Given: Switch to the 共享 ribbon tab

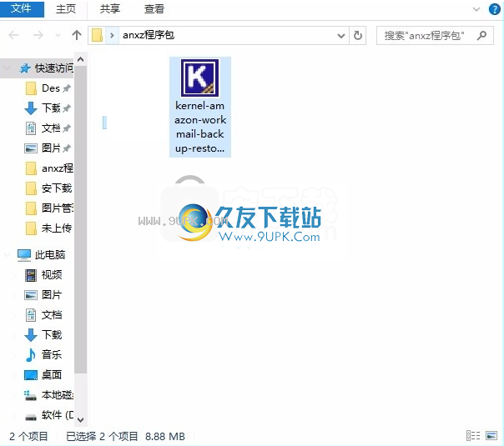Looking at the screenshot, I should (109, 9).
